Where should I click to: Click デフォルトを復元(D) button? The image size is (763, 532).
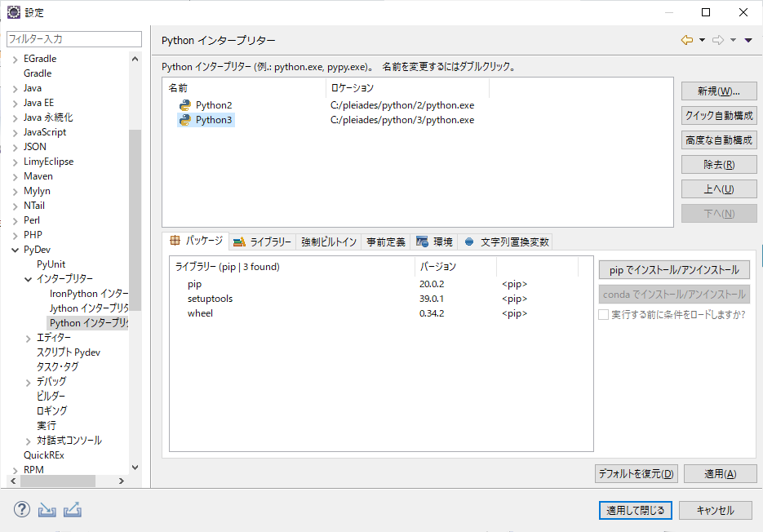636,473
